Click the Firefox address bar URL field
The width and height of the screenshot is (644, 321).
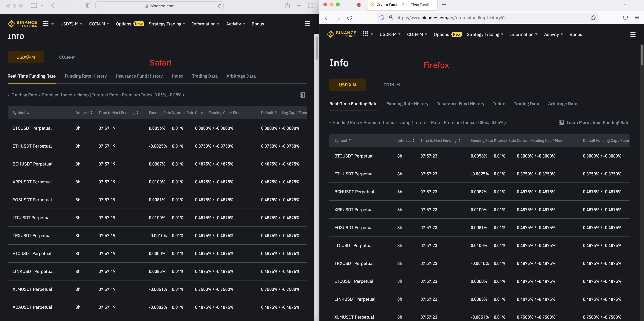pos(450,18)
